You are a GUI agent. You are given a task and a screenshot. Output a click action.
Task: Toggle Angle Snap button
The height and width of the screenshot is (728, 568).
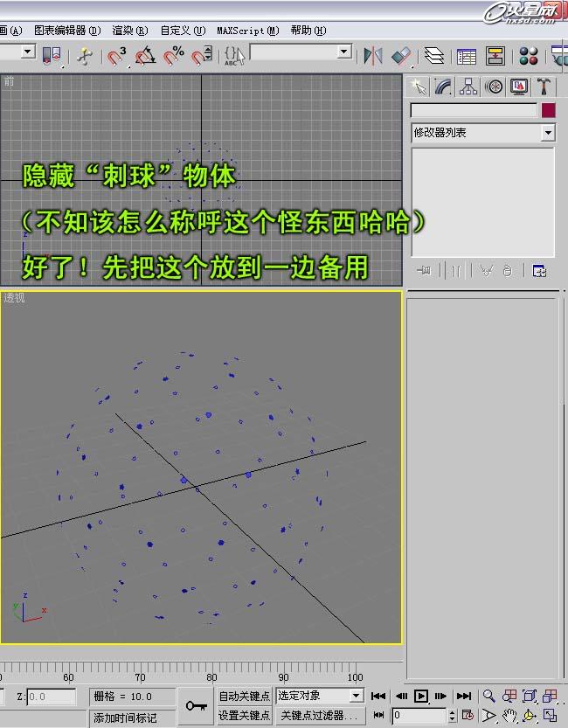[x=145, y=56]
